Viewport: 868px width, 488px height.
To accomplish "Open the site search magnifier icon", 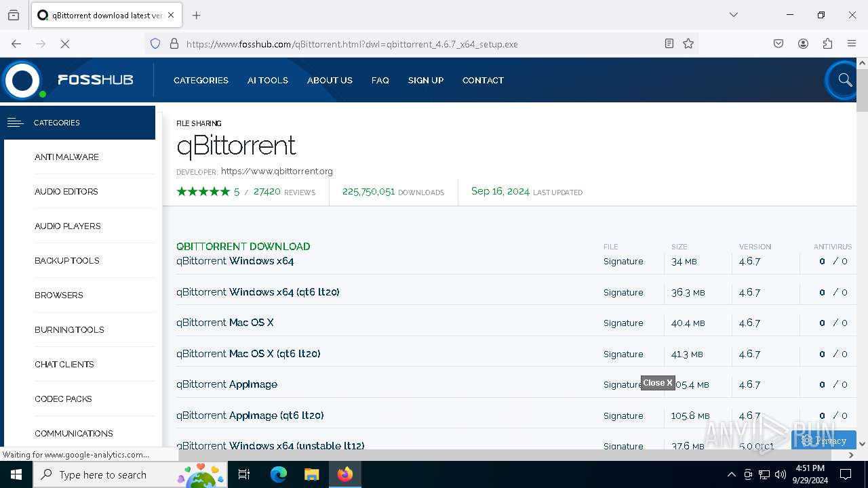I will pyautogui.click(x=845, y=80).
